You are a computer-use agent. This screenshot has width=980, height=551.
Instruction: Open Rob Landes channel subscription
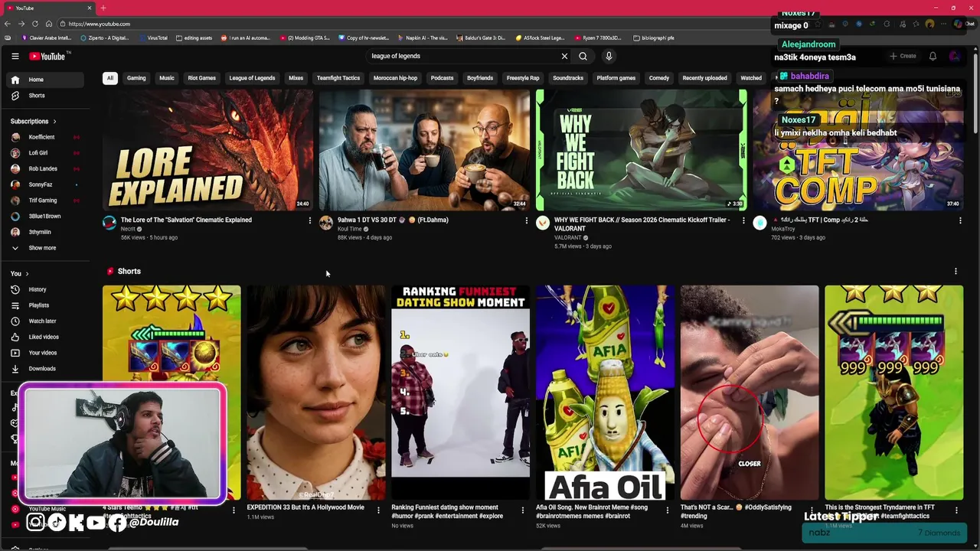coord(47,168)
